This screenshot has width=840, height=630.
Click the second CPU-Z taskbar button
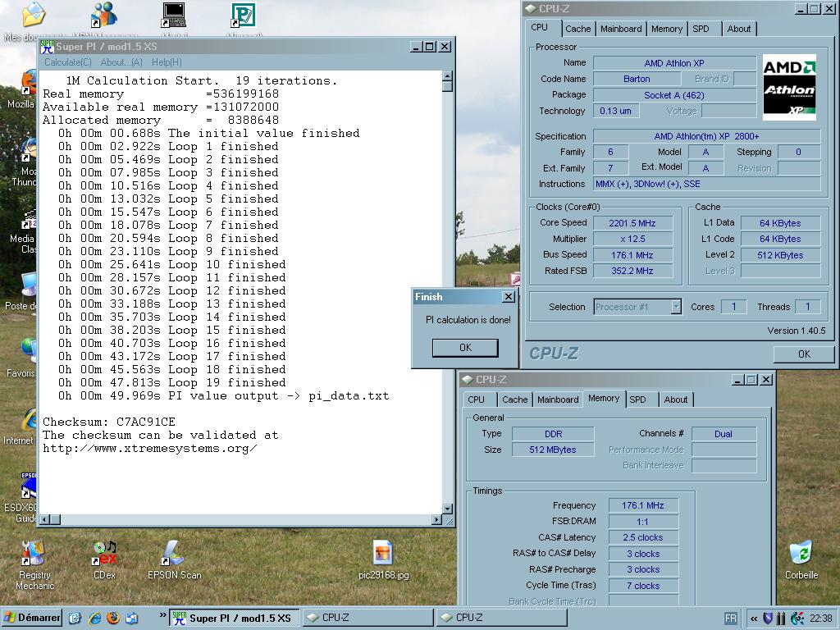click(x=502, y=618)
